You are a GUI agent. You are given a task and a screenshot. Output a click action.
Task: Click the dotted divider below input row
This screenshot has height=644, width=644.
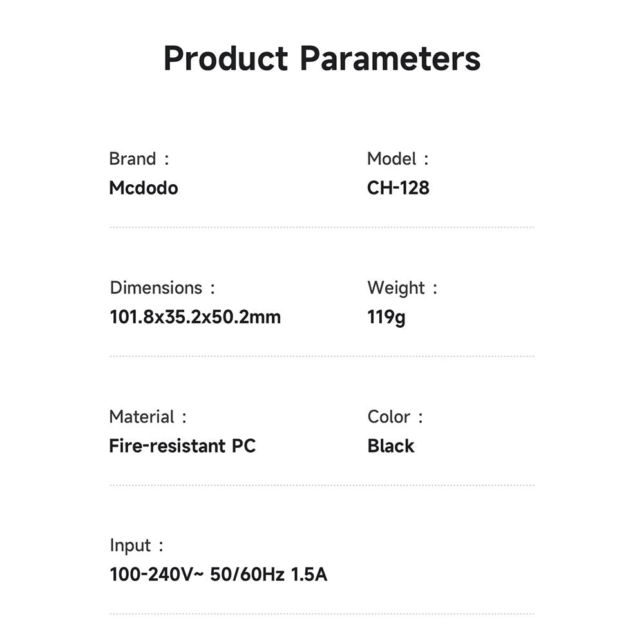(x=322, y=614)
